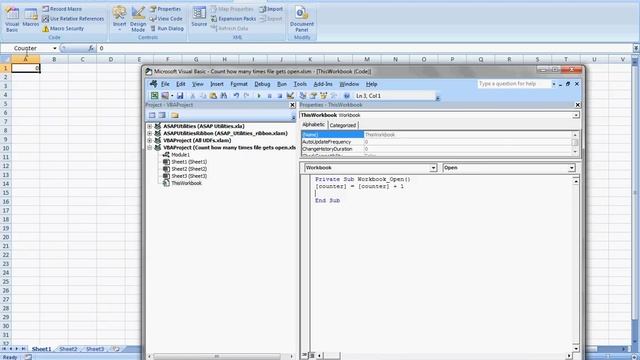Switch to the Categorized properties tab
640x360 pixels.
pos(343,125)
